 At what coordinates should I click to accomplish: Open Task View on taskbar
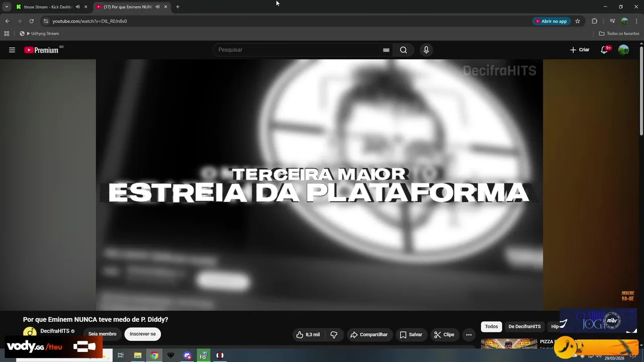pyautogui.click(x=121, y=355)
